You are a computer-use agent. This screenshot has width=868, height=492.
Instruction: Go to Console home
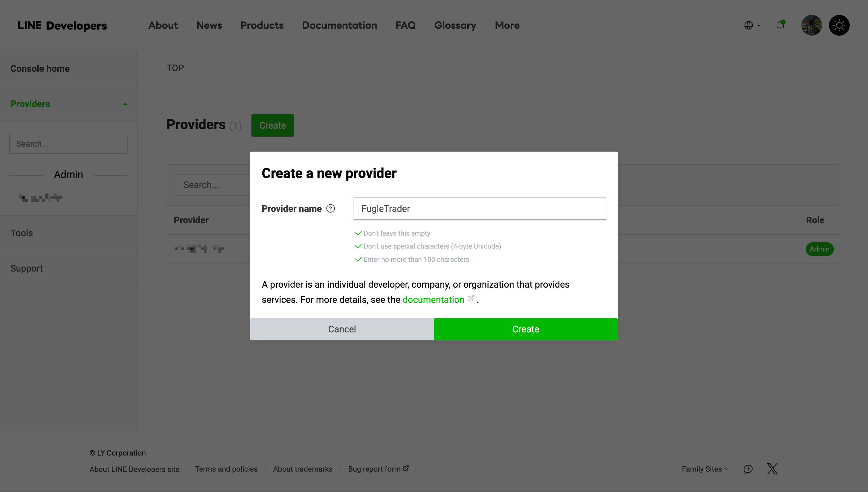tap(40, 69)
